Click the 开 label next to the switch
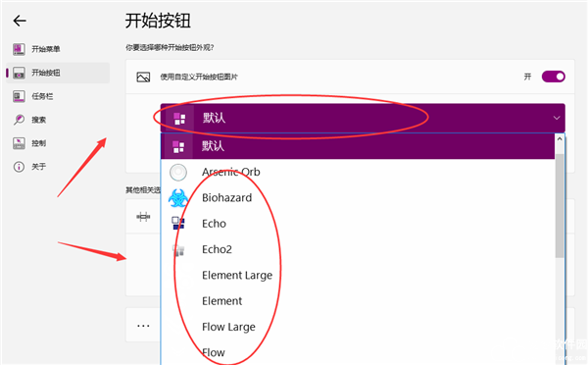 coord(527,77)
